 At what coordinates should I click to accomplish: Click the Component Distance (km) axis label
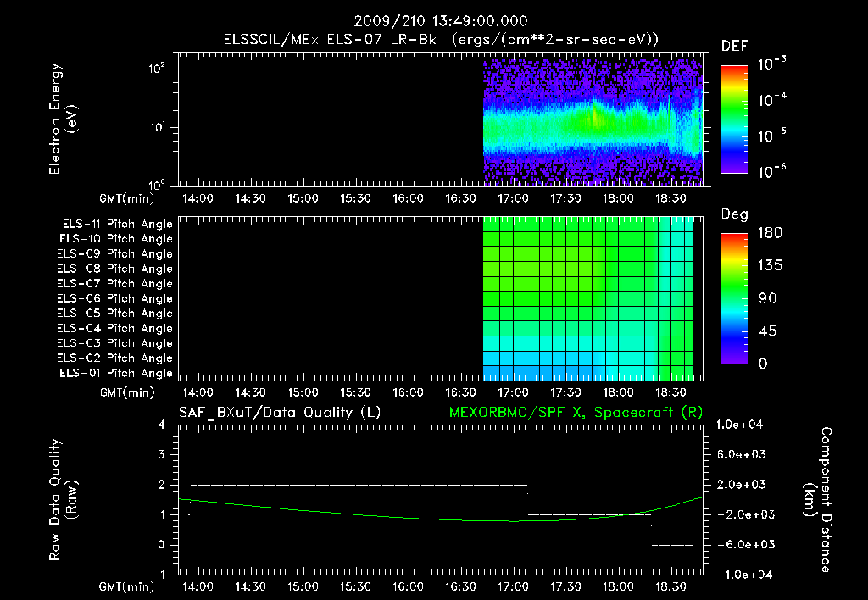point(818,500)
